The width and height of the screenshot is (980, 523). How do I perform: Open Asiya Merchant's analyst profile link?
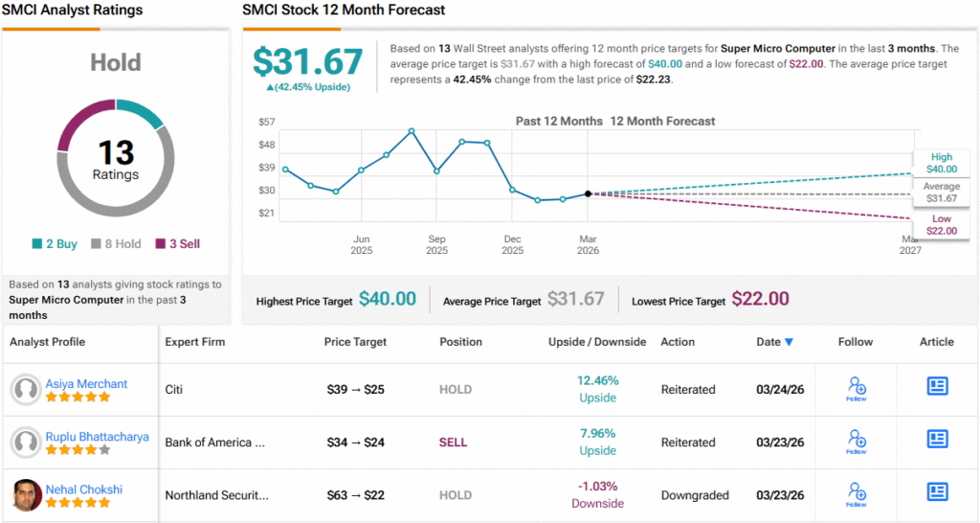click(x=86, y=384)
